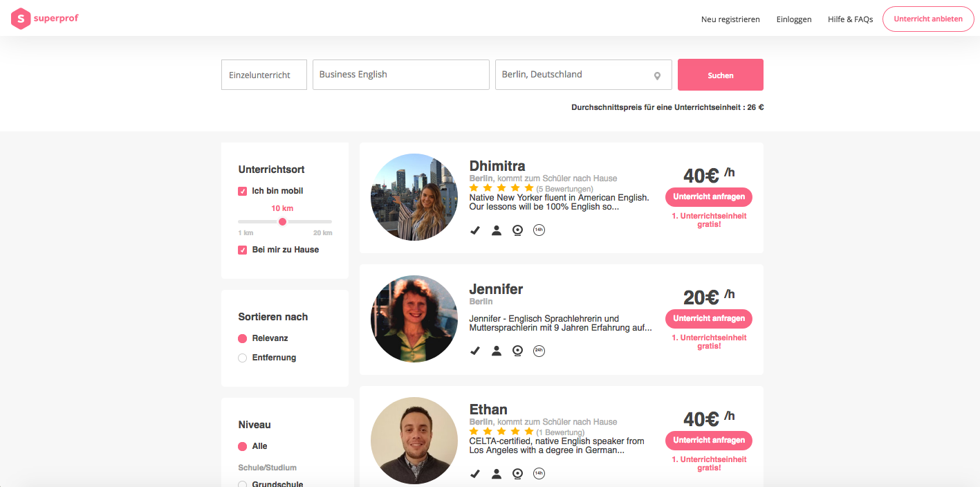Screen dimensions: 980x487
Task: Go to "Einloggen" in the top navigation
Action: pos(794,19)
